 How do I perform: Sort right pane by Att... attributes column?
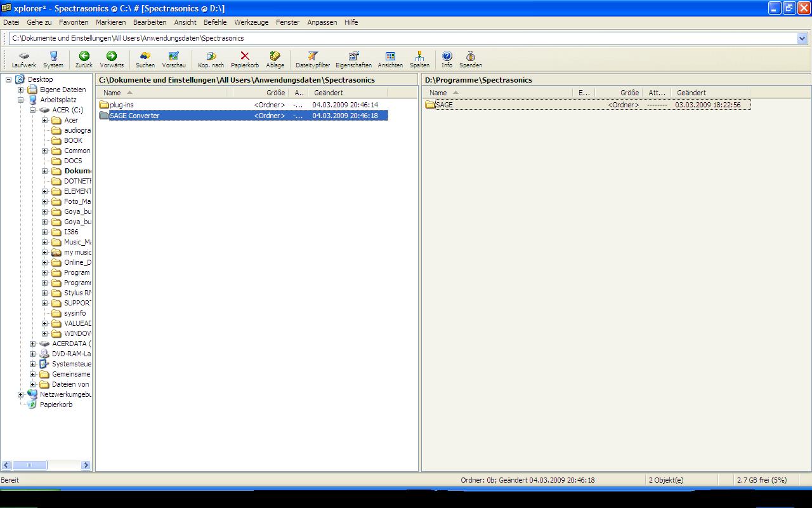[657, 93]
